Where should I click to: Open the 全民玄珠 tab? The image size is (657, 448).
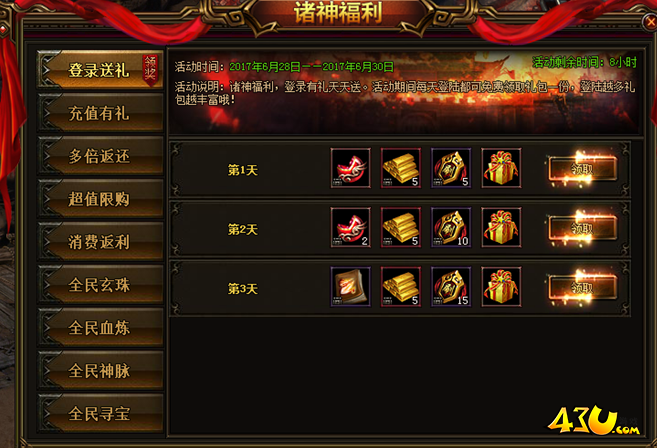[x=100, y=285]
